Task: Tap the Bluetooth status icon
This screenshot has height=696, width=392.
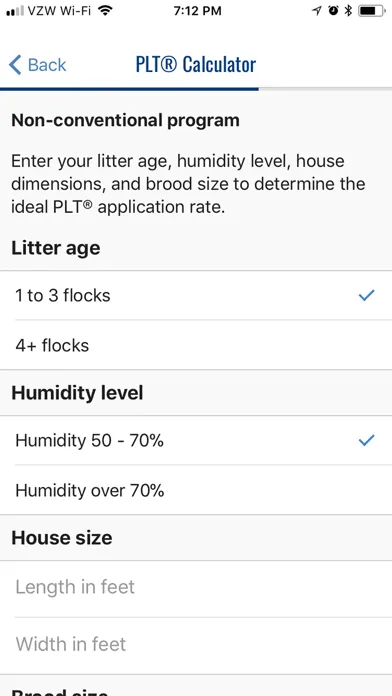Action: click(x=348, y=11)
